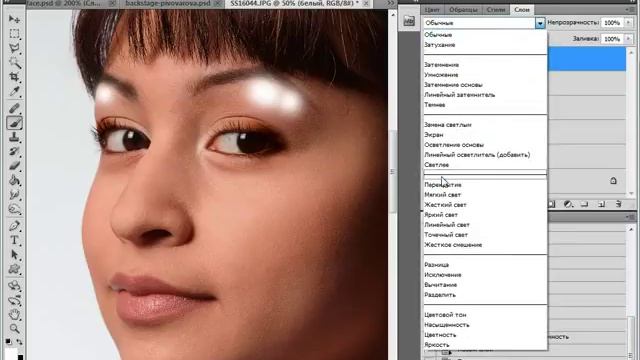
Task: Choose Цветовой тон blend mode
Action: click(485, 315)
